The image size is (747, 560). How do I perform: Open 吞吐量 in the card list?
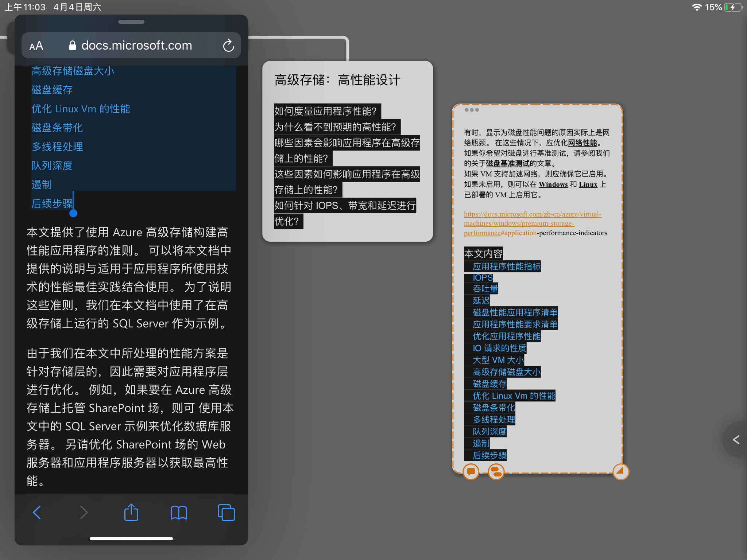485,289
